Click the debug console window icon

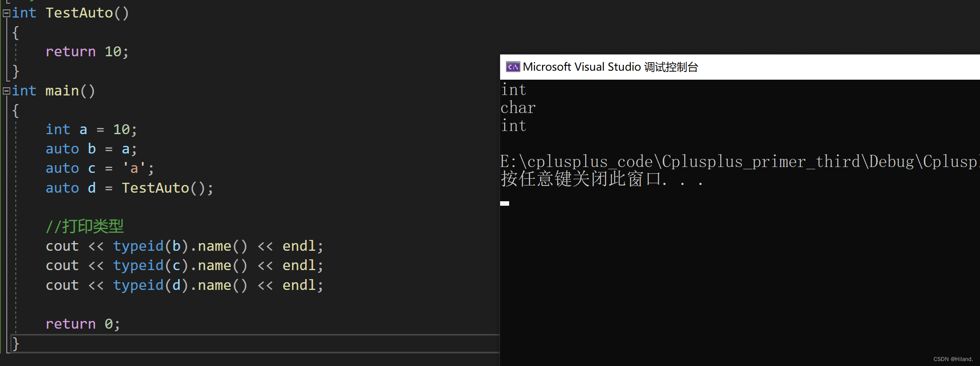click(513, 67)
